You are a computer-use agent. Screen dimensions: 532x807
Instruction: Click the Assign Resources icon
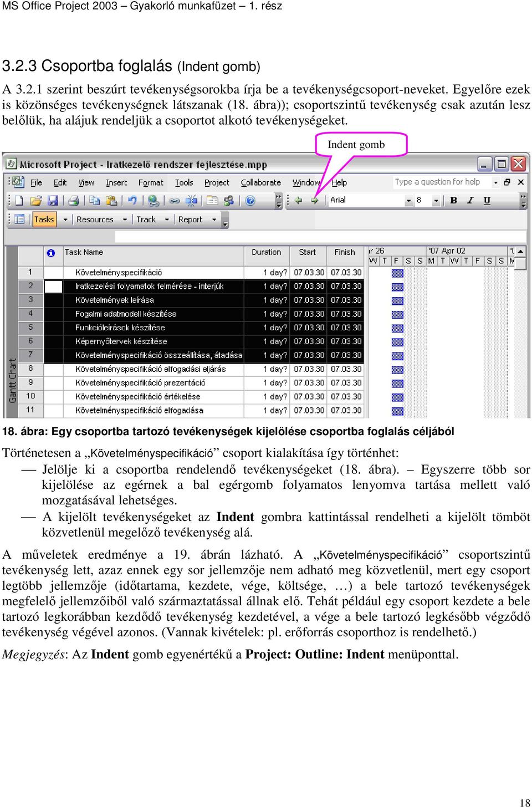229,201
